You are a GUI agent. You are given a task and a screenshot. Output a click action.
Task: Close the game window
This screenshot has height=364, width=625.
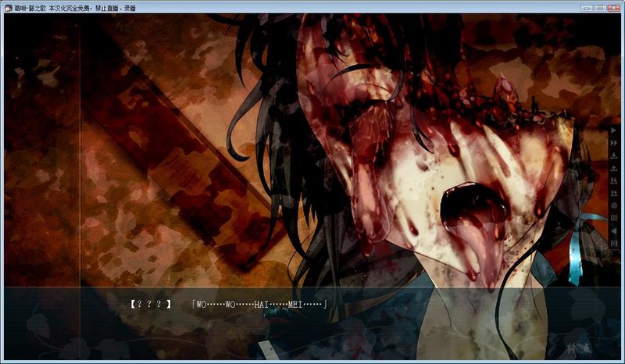(614, 7)
